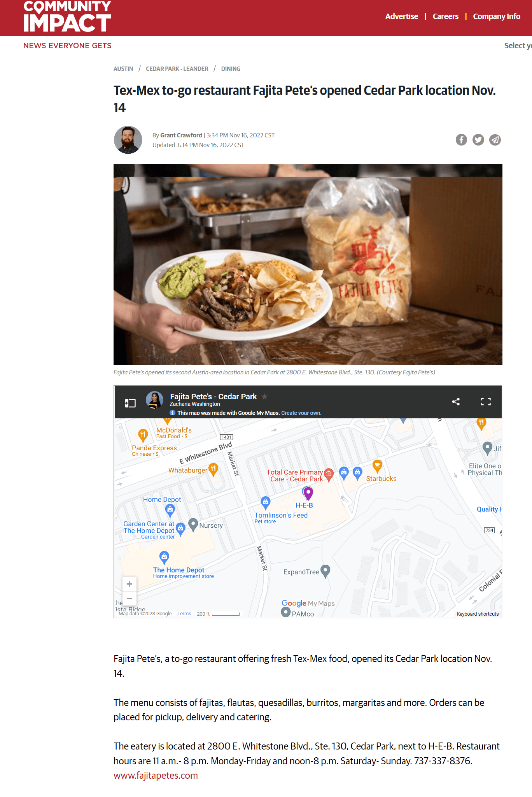532x797 pixels.
Task: Star the Fajita Pete's map
Action: coord(264,397)
